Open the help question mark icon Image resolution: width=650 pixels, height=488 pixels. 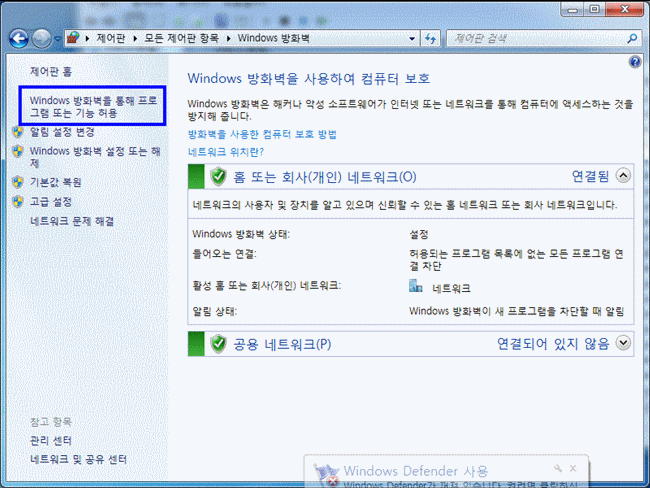click(x=635, y=62)
